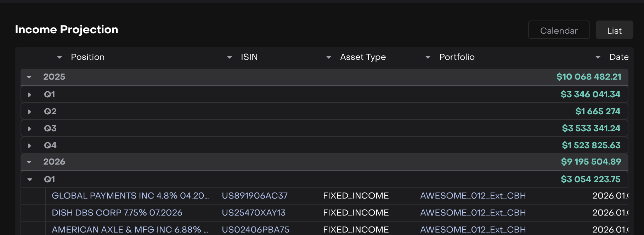Collapse the 2025 year group

tap(29, 77)
